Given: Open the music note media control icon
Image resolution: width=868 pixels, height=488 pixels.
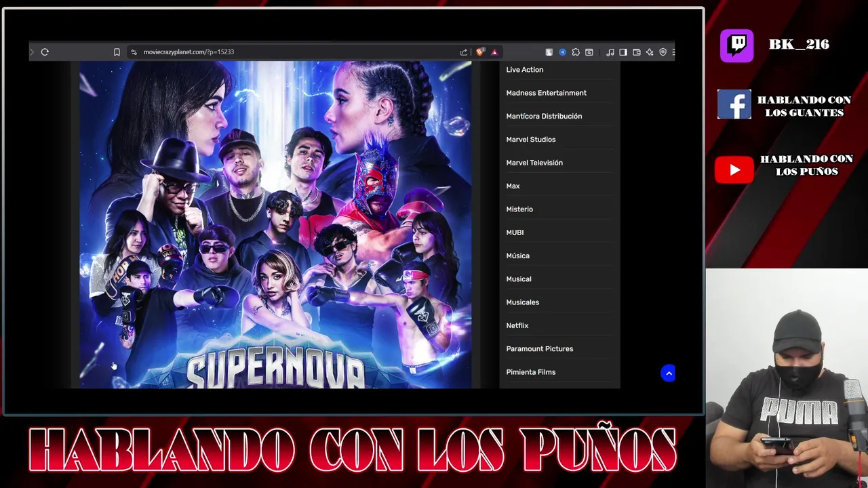Looking at the screenshot, I should [610, 52].
